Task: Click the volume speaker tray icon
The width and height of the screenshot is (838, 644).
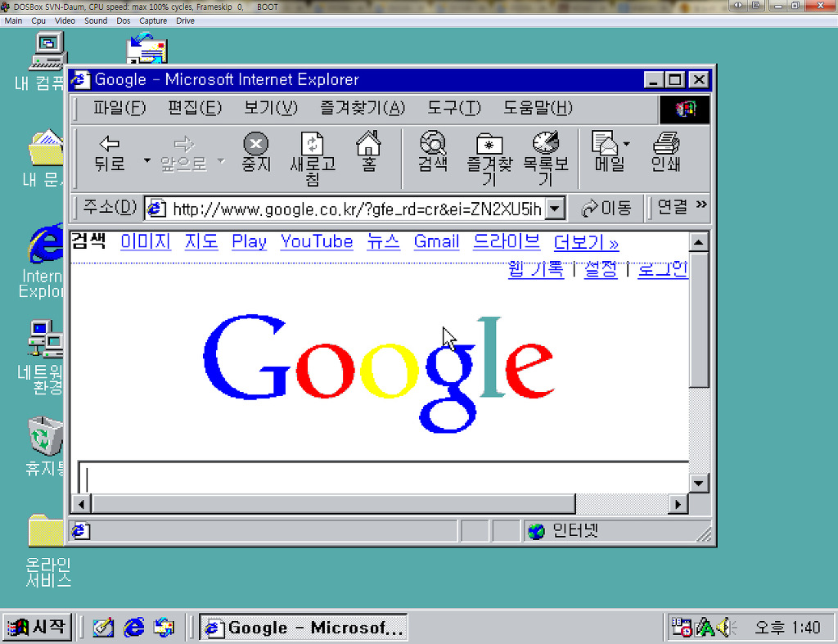Action: pyautogui.click(x=726, y=628)
